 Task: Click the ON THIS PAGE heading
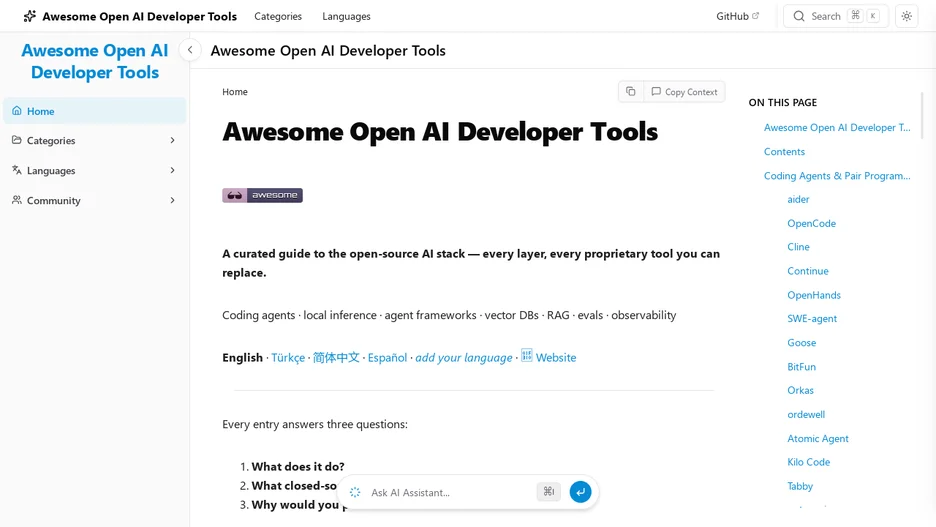tap(783, 103)
